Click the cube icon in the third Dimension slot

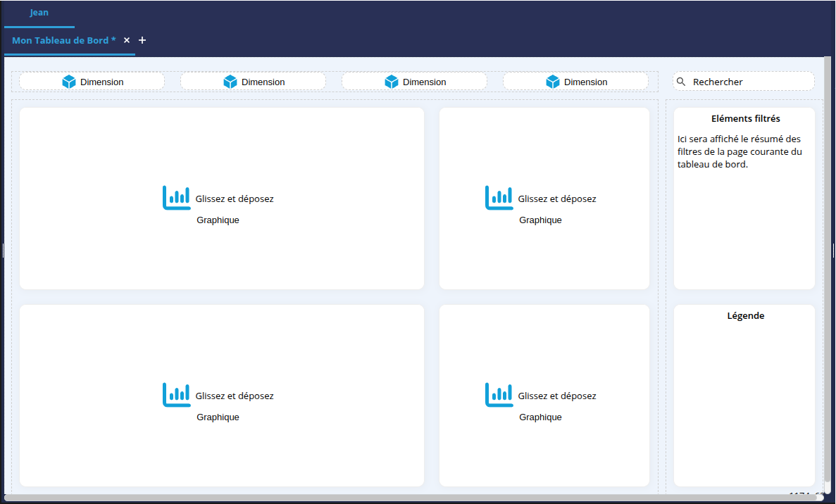tap(392, 82)
